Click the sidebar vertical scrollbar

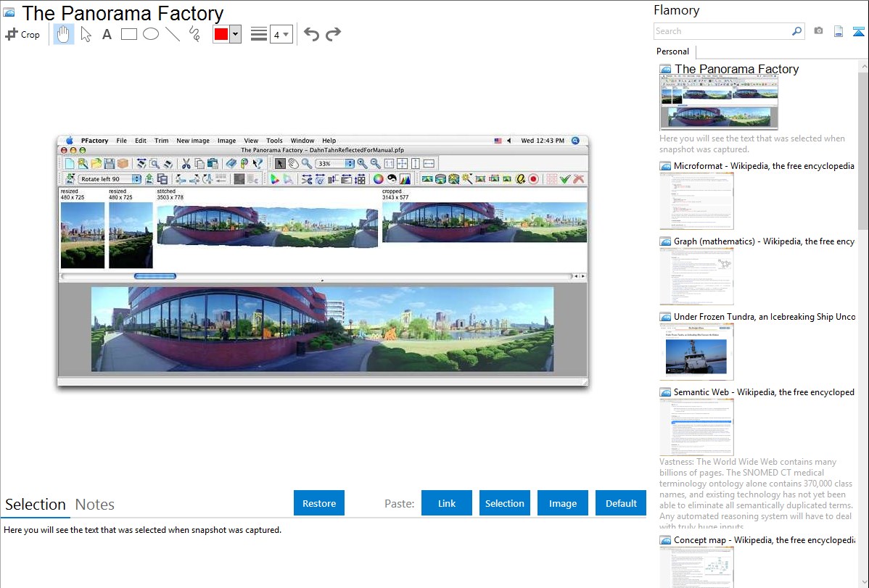tap(863, 149)
